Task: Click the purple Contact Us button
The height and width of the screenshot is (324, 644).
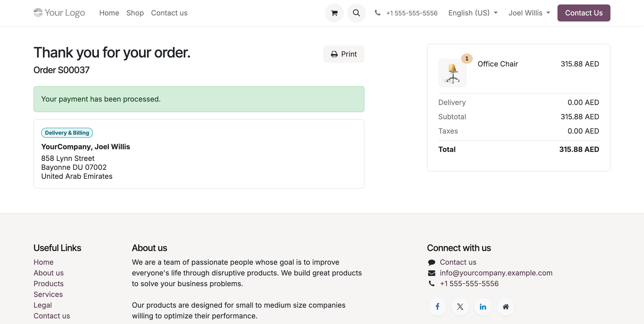Action: point(584,13)
